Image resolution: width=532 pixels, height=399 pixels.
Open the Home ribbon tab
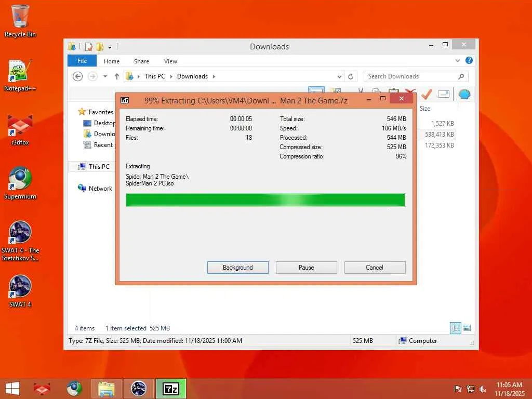112,61
